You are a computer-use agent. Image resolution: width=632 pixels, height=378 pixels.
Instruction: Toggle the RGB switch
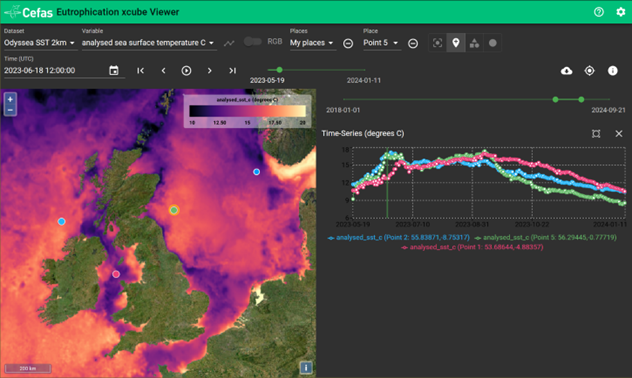pyautogui.click(x=253, y=42)
